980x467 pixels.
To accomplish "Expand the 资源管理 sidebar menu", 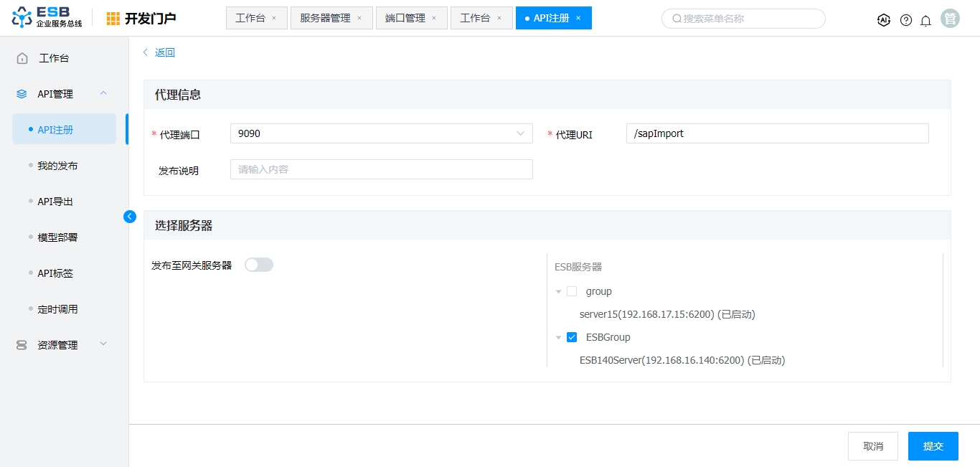I will (x=103, y=344).
